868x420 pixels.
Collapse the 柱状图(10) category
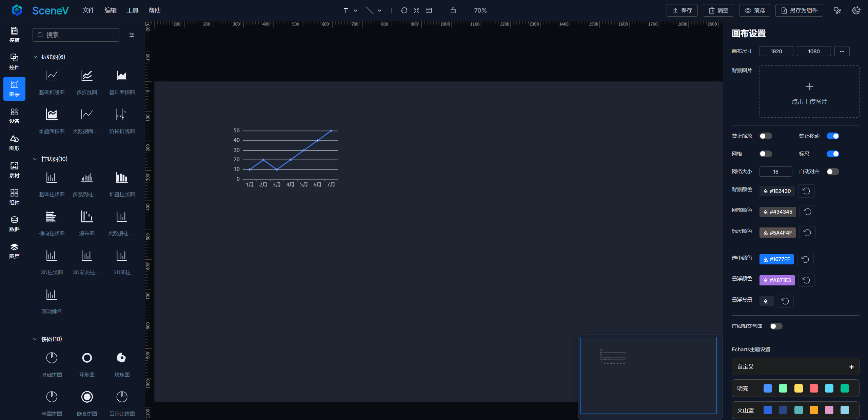click(x=35, y=159)
